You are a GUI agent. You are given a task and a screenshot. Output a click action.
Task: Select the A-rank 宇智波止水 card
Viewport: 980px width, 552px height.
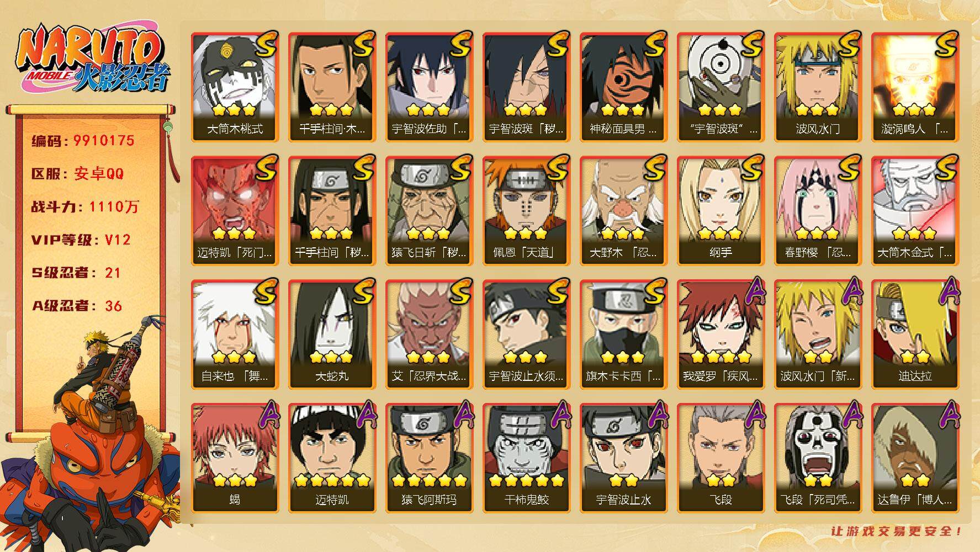[x=623, y=458]
